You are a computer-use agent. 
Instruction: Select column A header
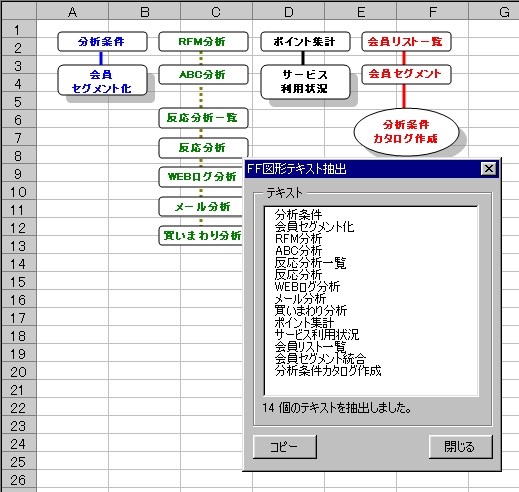pos(72,12)
